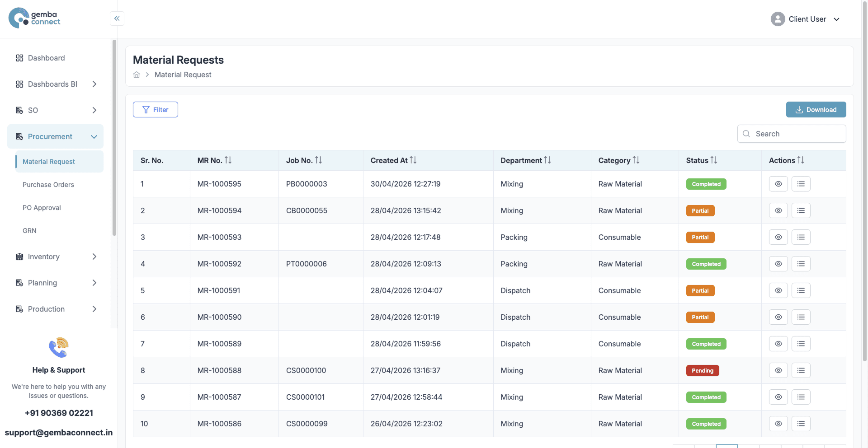Image resolution: width=868 pixels, height=448 pixels.
Task: Click Completed badge for MR-1000595
Action: tap(706, 184)
